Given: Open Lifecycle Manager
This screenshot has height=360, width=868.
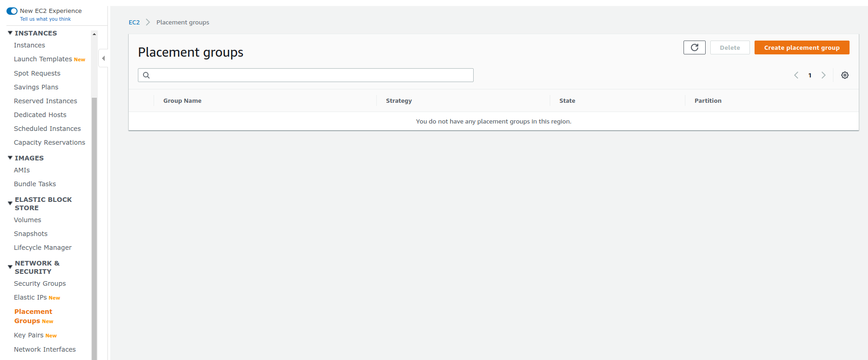Looking at the screenshot, I should coord(42,248).
